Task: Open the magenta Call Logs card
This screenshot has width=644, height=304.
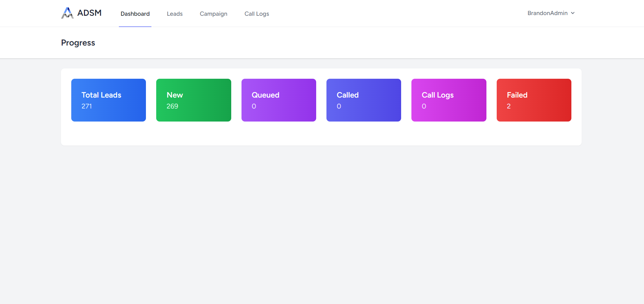Action: [x=449, y=100]
